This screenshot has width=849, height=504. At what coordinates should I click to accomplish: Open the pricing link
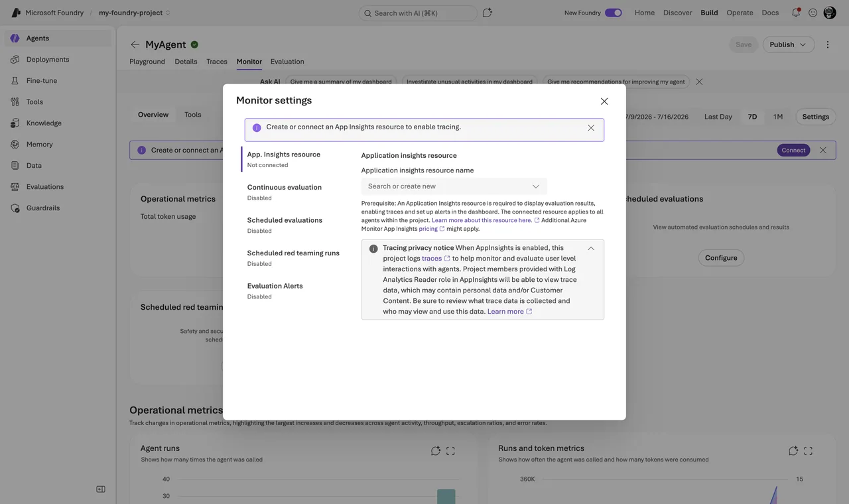(432, 229)
